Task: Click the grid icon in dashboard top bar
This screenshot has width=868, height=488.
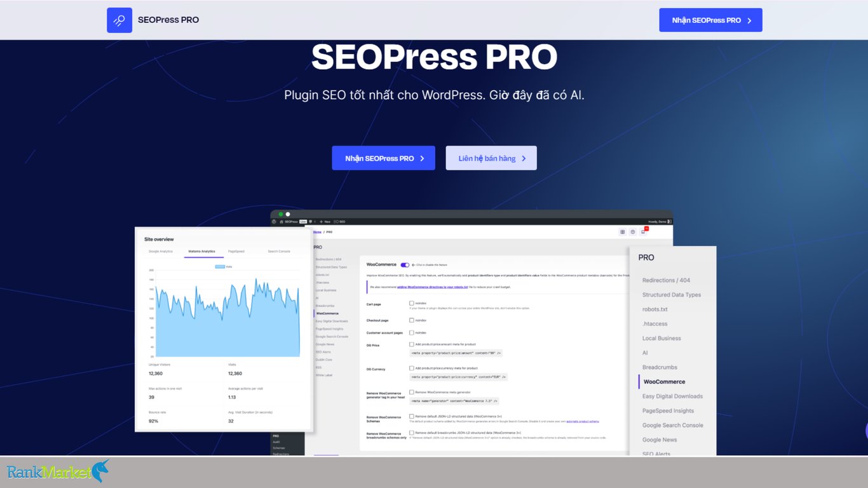Action: pos(623,232)
